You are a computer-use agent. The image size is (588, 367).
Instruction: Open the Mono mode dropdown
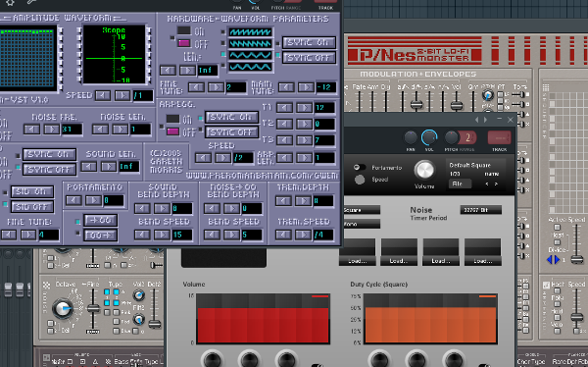(x=362, y=225)
